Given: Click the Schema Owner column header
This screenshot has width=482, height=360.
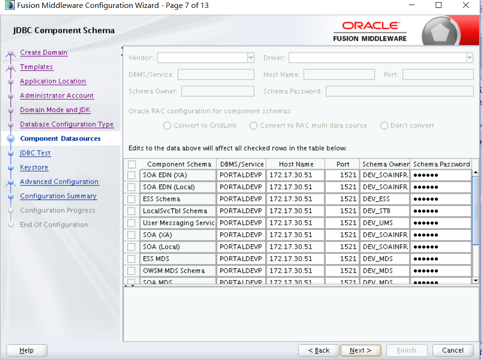Looking at the screenshot, I should click(x=385, y=164).
